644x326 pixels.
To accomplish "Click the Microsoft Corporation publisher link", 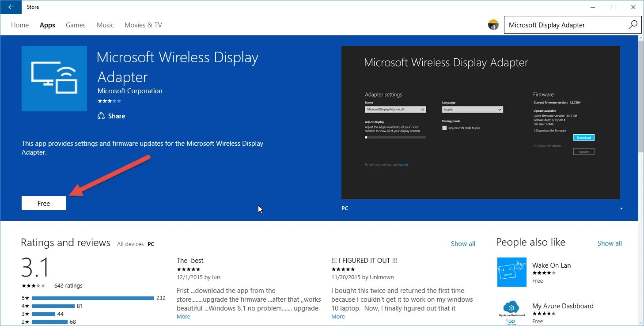I will pyautogui.click(x=130, y=91).
